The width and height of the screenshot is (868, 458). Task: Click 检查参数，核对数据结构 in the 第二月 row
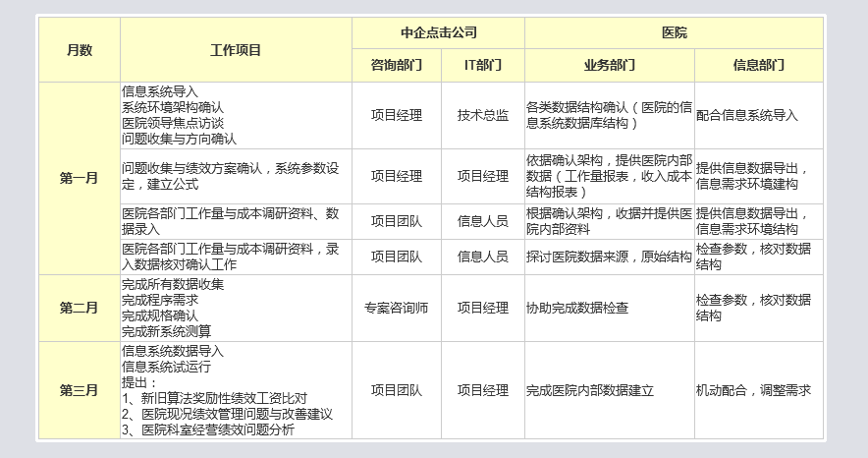coord(759,308)
